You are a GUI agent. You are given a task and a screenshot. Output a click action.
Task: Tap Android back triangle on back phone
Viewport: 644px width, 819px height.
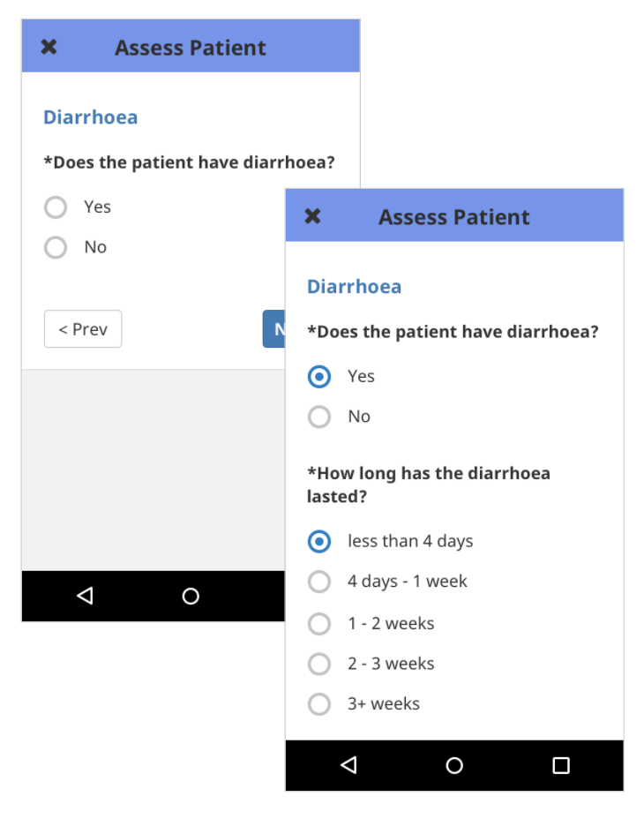[x=86, y=596]
